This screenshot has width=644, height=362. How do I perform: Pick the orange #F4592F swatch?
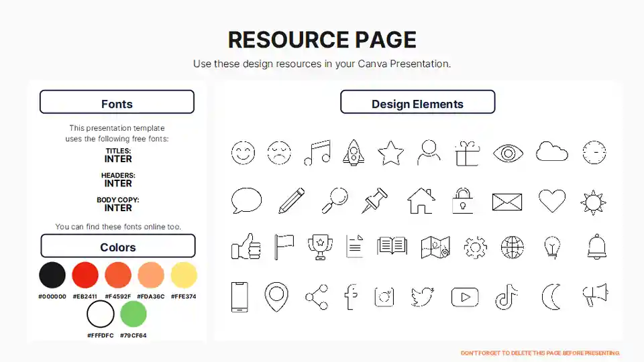pos(118,275)
